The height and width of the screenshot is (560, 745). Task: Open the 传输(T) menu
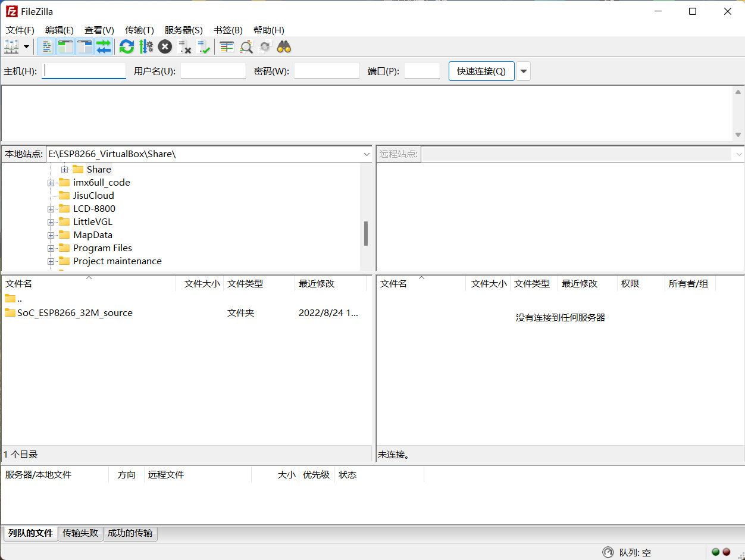[139, 30]
